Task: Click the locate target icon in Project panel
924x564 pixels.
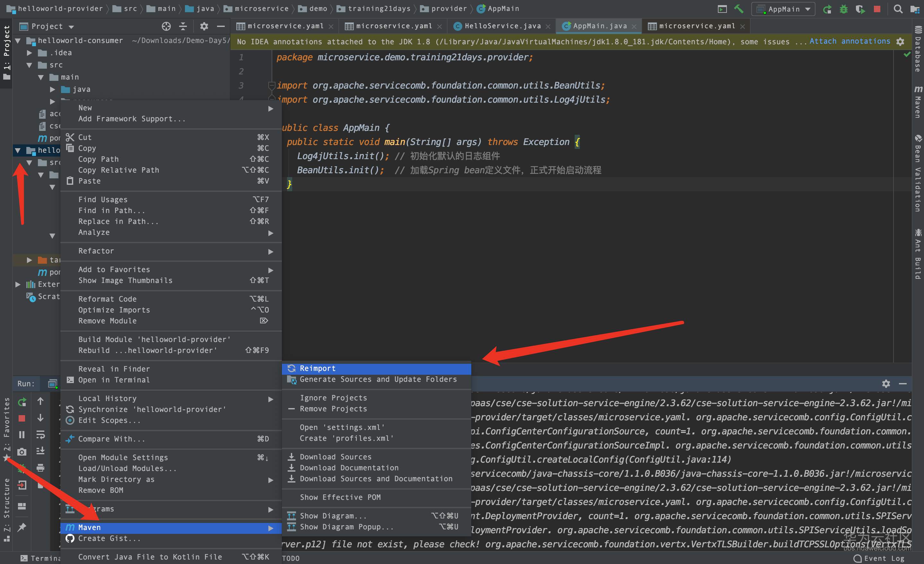Action: pos(166,26)
